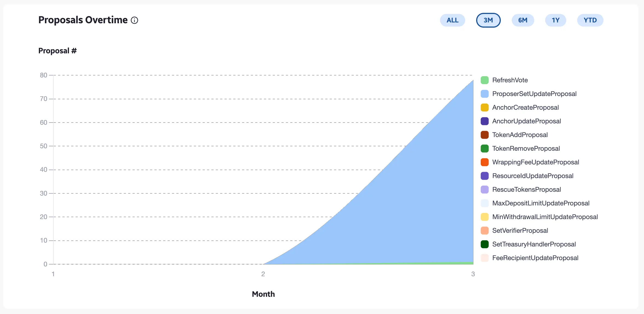Click the 80 y-axis label
644x314 pixels.
tap(44, 75)
